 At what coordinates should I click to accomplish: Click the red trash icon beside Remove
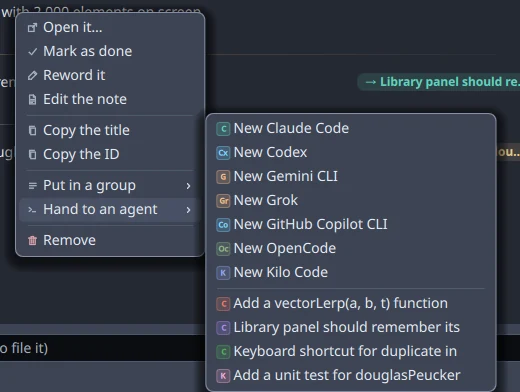pyautogui.click(x=32, y=240)
